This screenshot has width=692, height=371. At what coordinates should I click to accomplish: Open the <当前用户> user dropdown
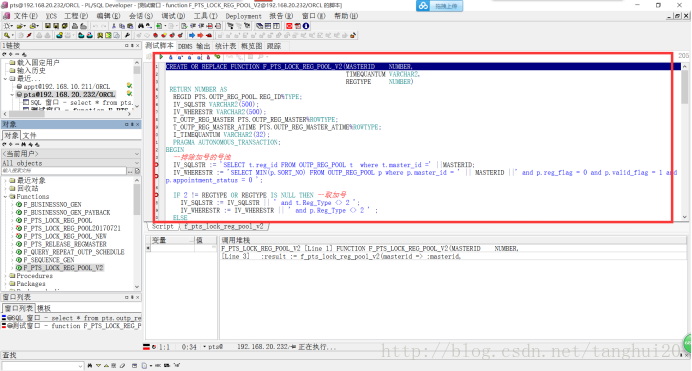point(137,154)
